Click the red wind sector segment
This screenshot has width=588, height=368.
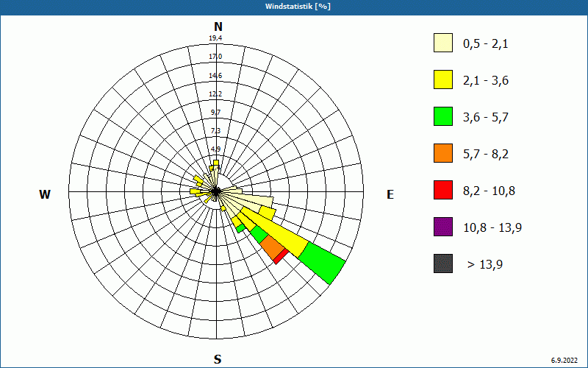(x=282, y=256)
